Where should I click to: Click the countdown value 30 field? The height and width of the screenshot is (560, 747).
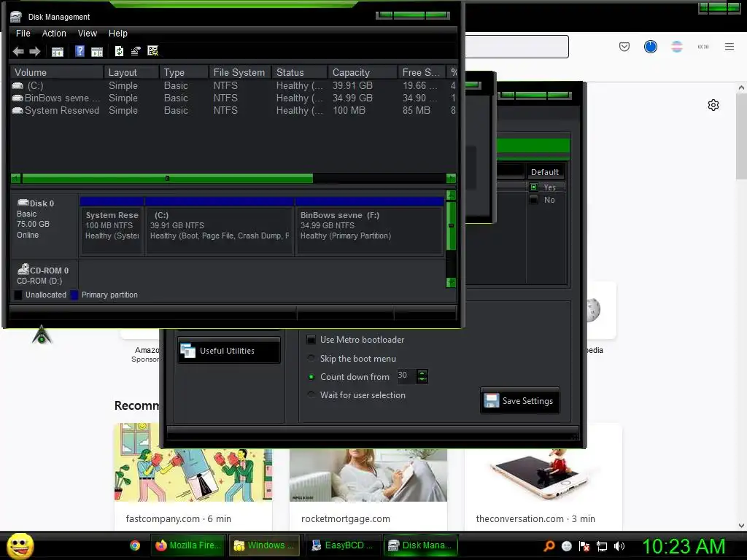[406, 376]
